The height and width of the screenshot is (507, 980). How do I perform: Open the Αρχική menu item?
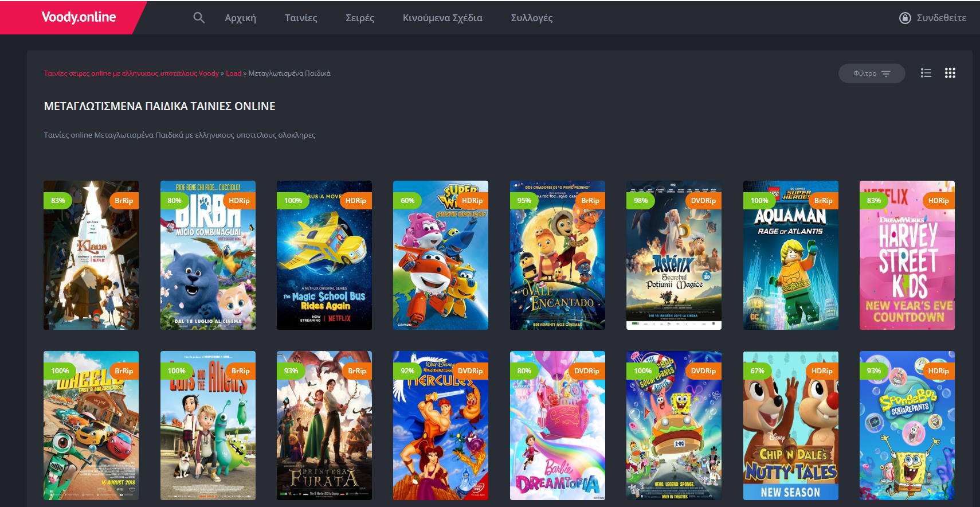240,18
